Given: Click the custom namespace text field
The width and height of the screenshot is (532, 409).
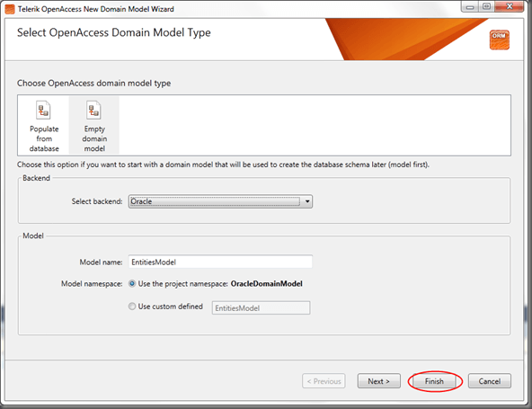Looking at the screenshot, I should click(261, 307).
